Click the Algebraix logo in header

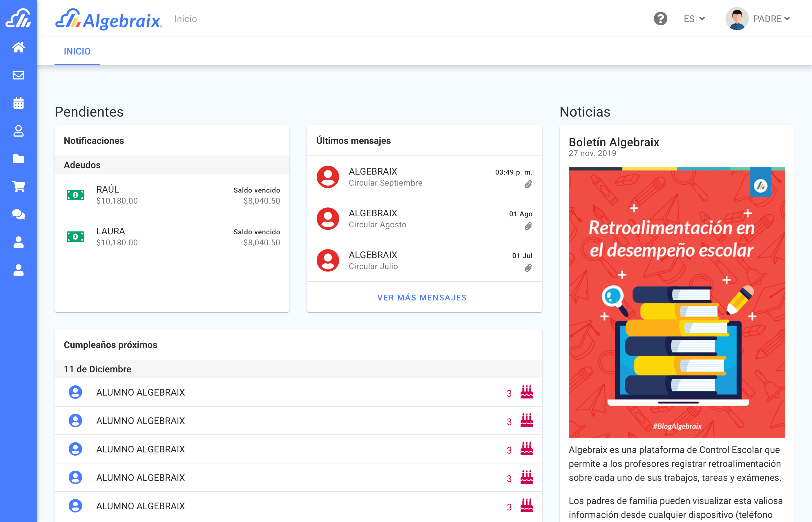(109, 20)
